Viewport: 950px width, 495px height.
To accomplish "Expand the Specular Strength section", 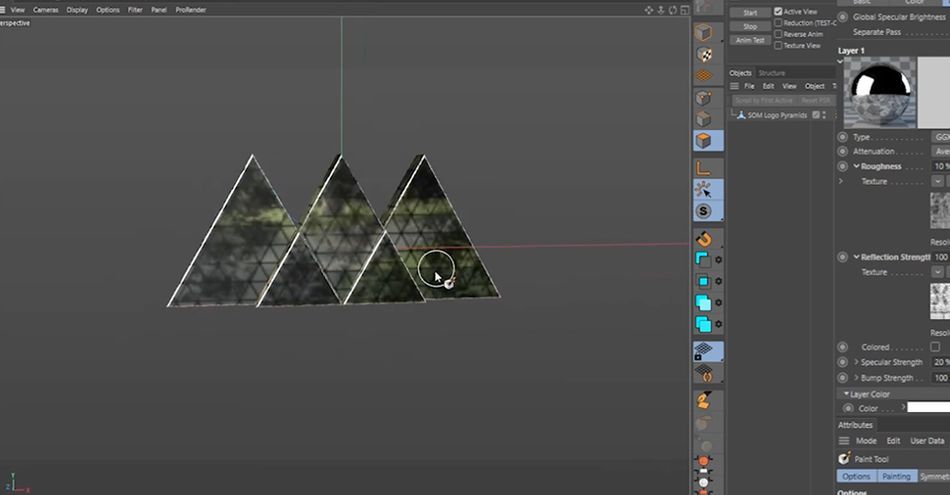I will [x=857, y=362].
